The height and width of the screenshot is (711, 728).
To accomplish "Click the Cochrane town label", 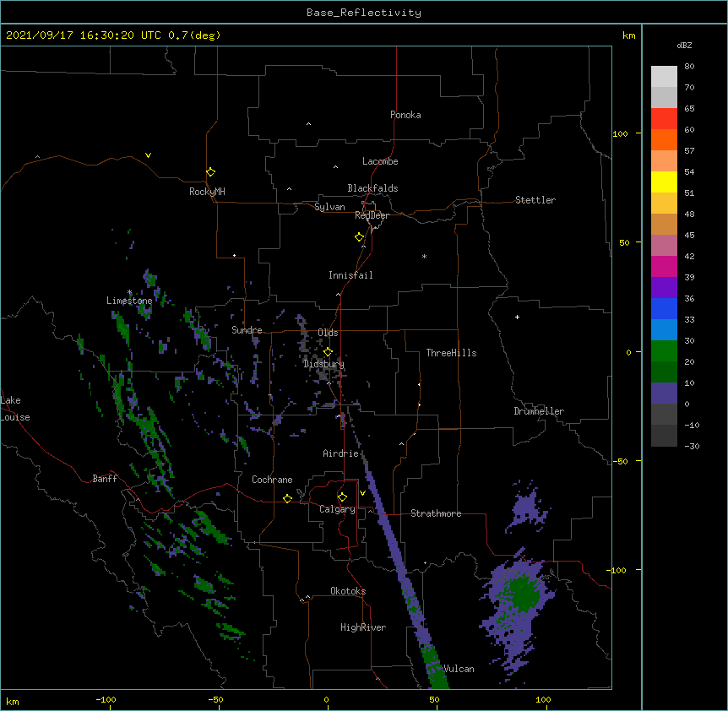I will pos(272,480).
